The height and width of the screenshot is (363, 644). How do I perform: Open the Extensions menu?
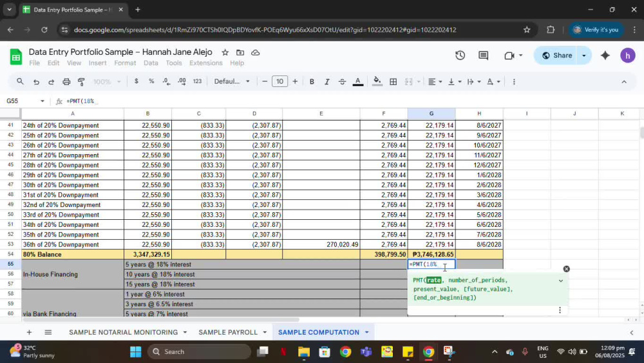coord(206,63)
